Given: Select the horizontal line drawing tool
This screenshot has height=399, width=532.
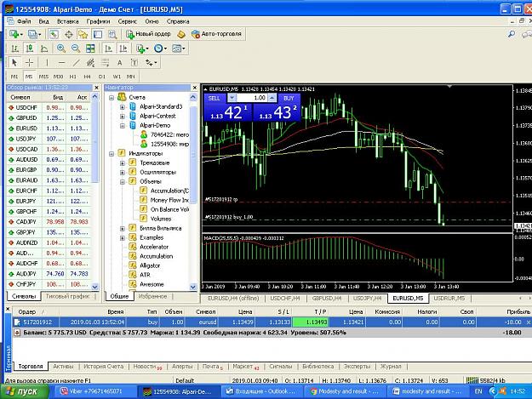Looking at the screenshot, I should pyautogui.click(x=61, y=62).
